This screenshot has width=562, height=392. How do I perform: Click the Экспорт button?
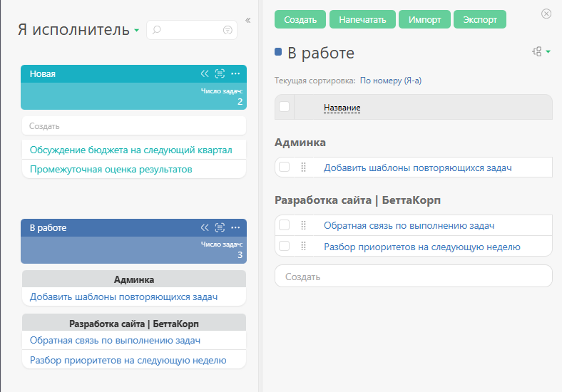click(x=480, y=19)
